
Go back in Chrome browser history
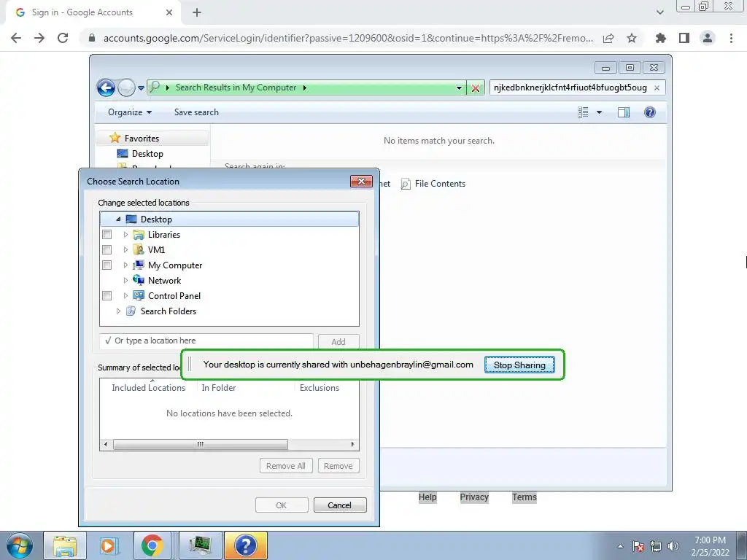point(16,38)
